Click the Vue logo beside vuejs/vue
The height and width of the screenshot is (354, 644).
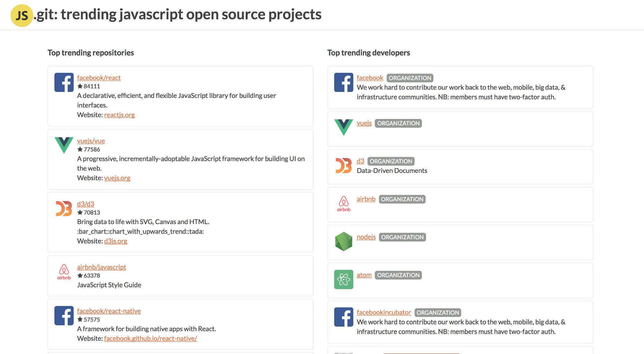[64, 145]
